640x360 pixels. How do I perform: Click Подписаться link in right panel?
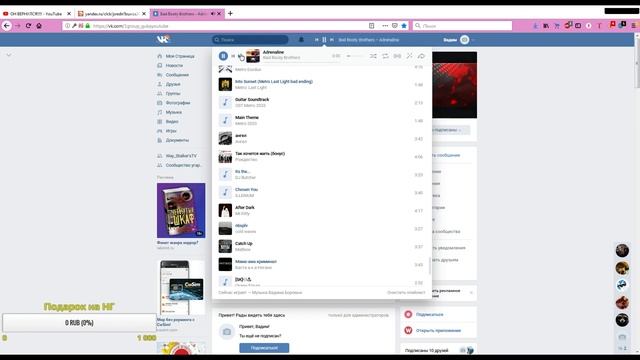(x=429, y=314)
